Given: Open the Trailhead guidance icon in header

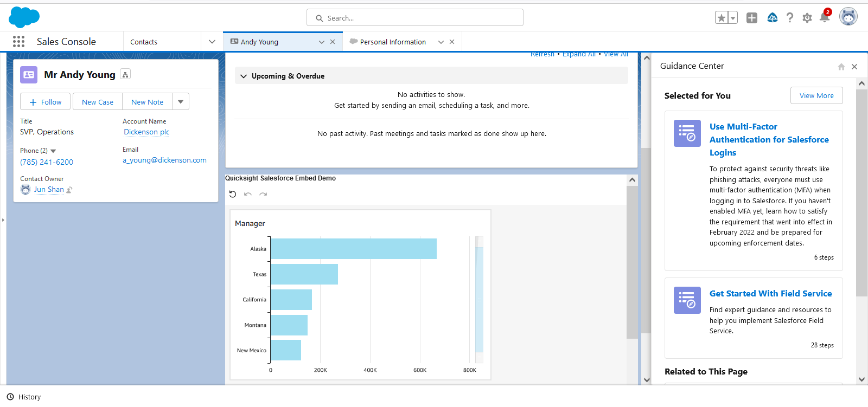Looking at the screenshot, I should pyautogui.click(x=773, y=18).
